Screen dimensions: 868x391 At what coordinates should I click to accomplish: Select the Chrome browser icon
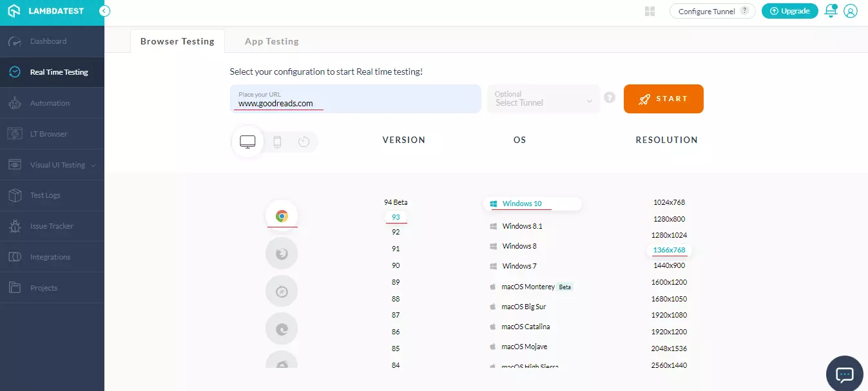coord(282,216)
